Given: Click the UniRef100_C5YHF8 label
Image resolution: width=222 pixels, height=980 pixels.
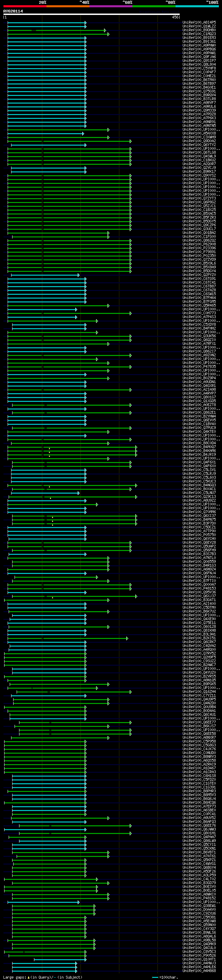Looking at the screenshot, I should (x=199, y=68).
